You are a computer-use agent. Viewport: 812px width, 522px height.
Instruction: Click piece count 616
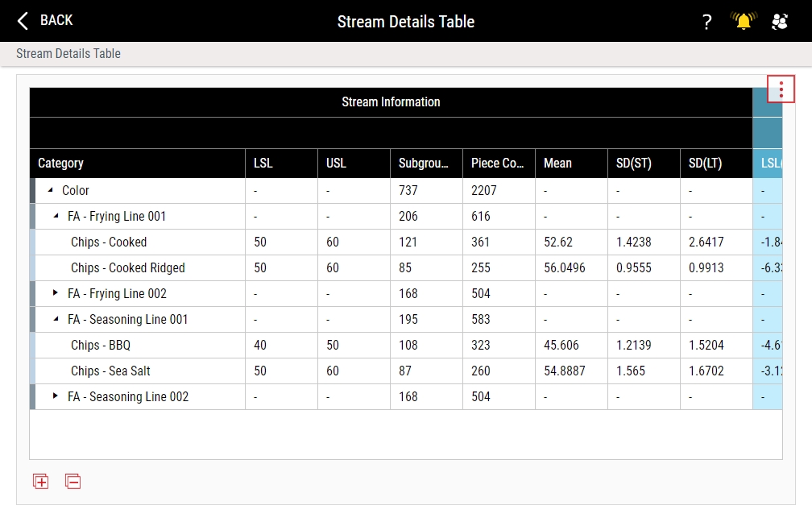coord(481,216)
